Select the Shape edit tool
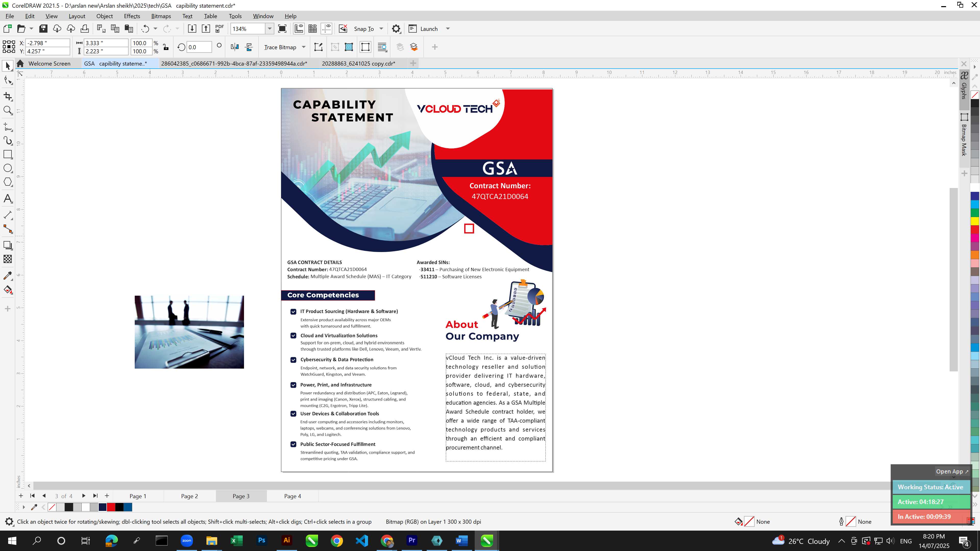Screen dimensions: 980x551 click(x=8, y=80)
